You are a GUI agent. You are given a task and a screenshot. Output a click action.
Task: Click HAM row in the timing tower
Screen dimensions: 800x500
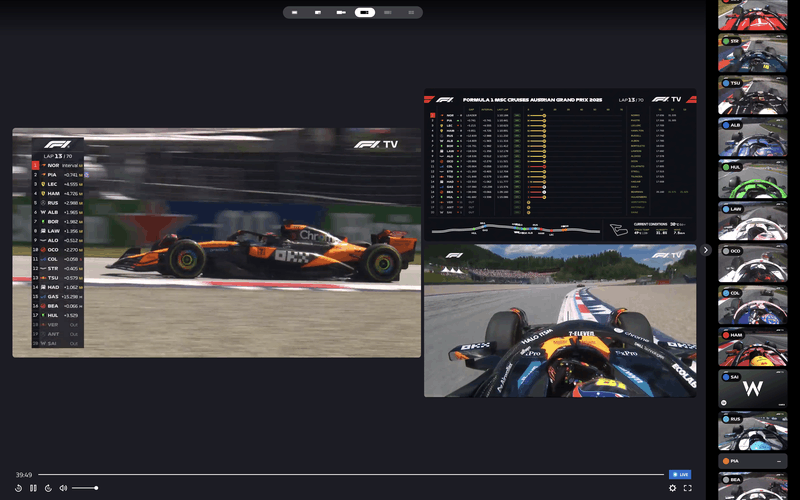[x=58, y=193]
